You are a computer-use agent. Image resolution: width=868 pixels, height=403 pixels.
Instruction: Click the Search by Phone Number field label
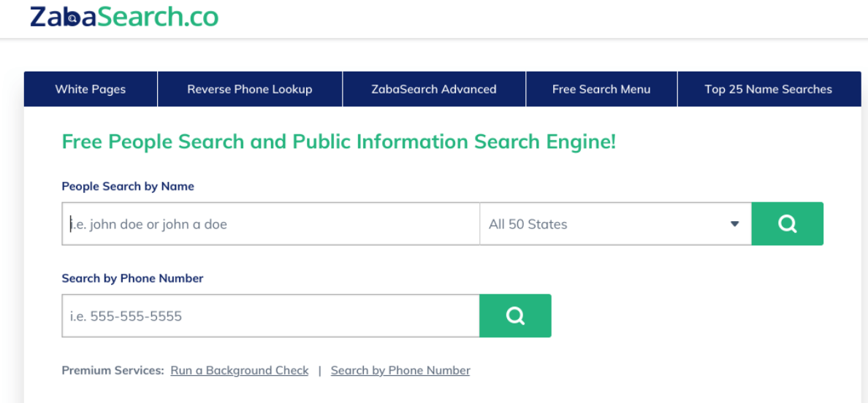point(132,278)
